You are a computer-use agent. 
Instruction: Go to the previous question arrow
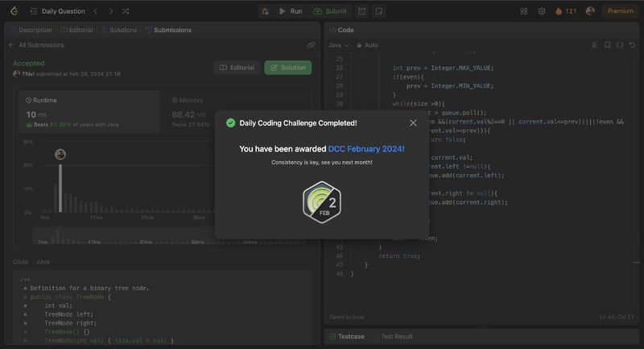click(96, 11)
